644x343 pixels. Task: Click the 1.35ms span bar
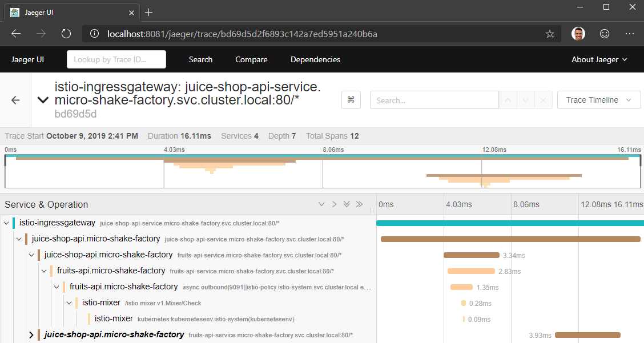(x=462, y=287)
